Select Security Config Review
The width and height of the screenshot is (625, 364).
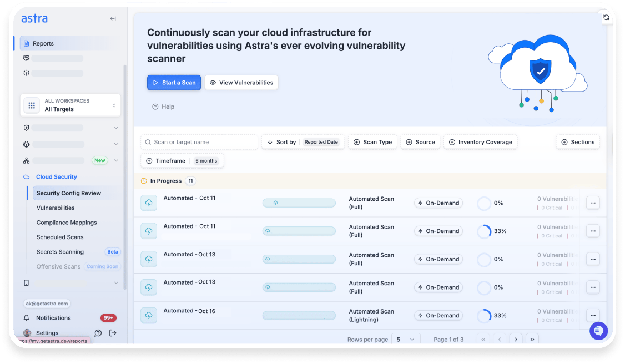(75, 193)
